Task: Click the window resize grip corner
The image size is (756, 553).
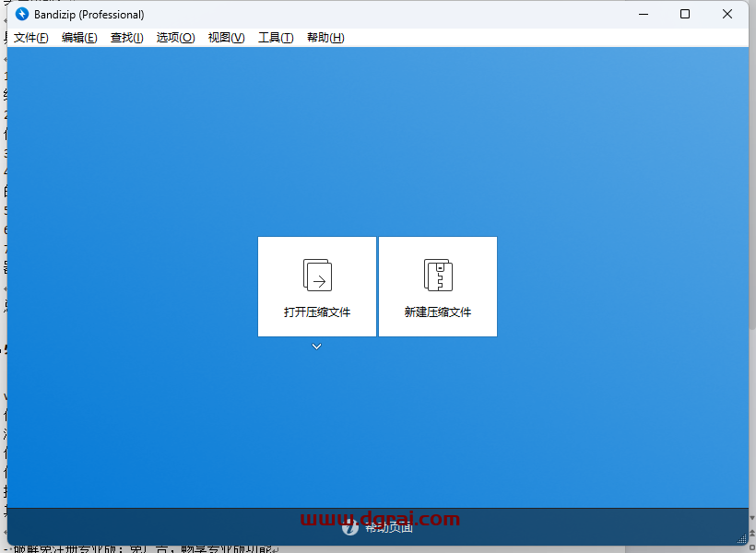Action: click(742, 539)
